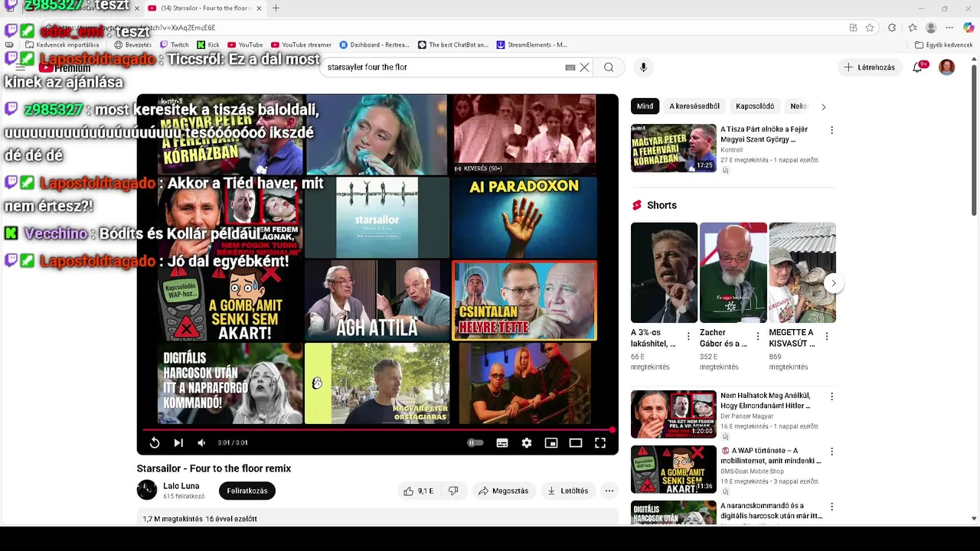The width and height of the screenshot is (980, 551).
Task: Open the Zacher Gábor Short
Action: click(733, 272)
